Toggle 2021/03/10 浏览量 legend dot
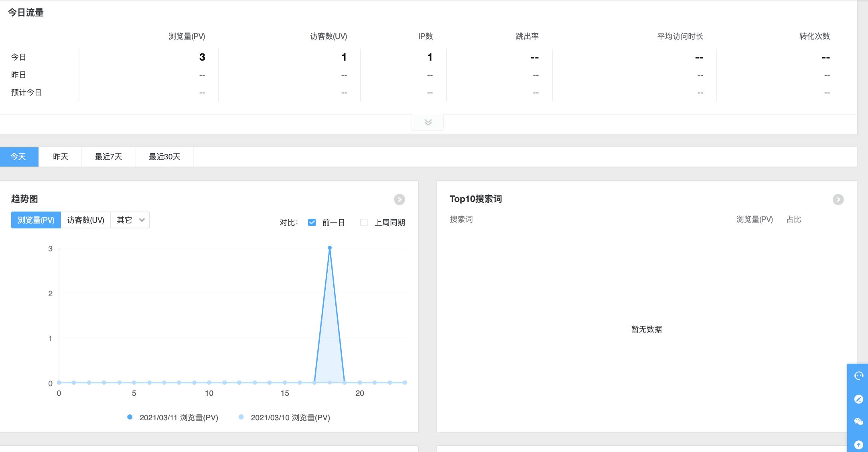868x452 pixels. coord(241,417)
